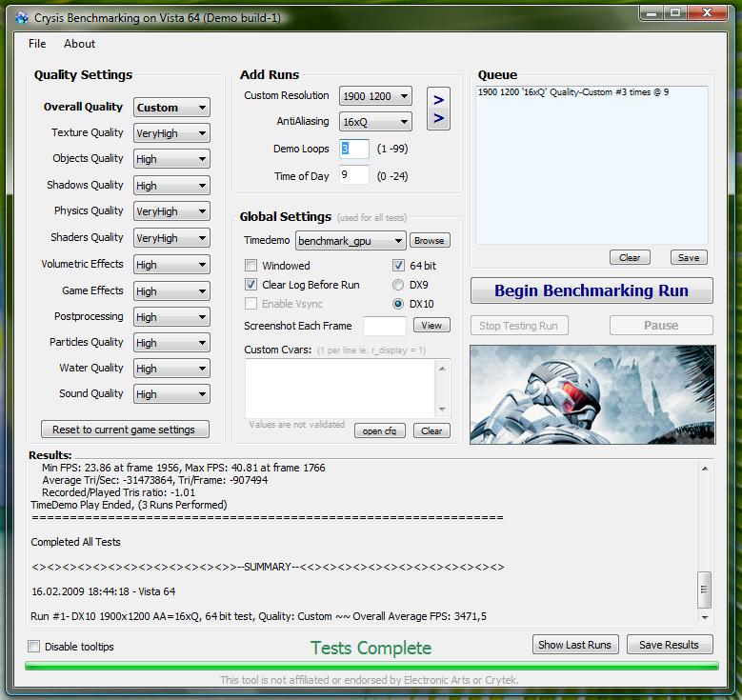742x700 pixels.
Task: Open the AntiAliasing dropdown
Action: click(375, 122)
